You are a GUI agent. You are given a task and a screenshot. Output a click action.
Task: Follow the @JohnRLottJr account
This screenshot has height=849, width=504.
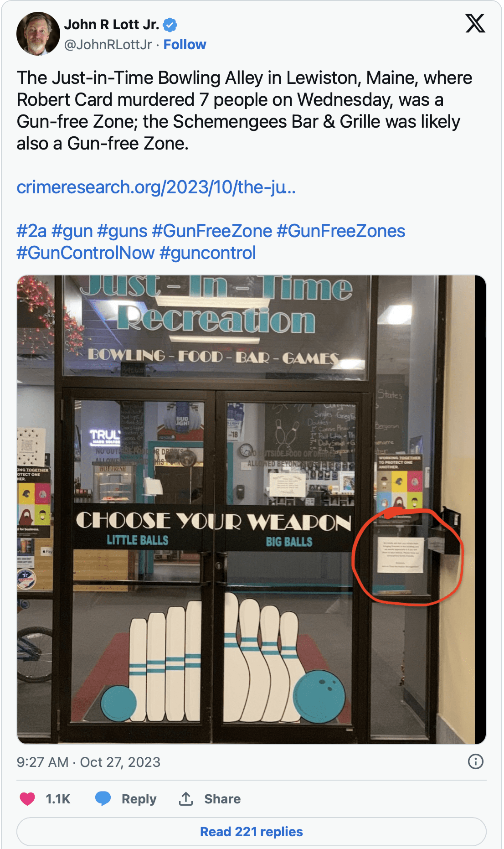tap(185, 45)
